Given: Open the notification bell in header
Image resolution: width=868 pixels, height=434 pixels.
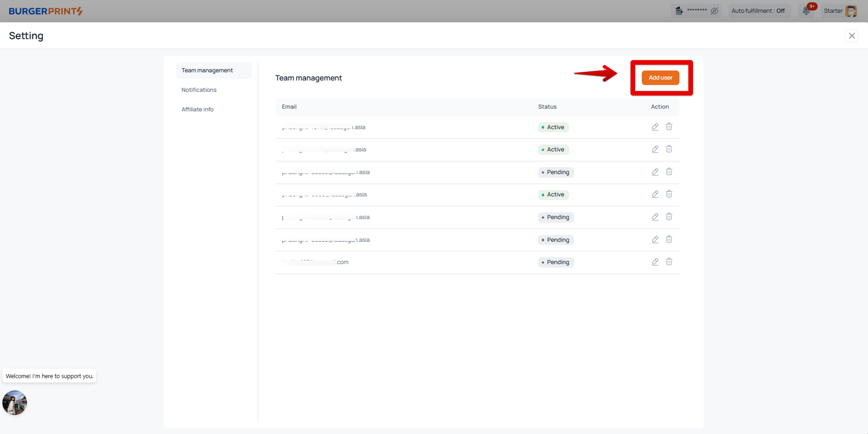Looking at the screenshot, I should (807, 11).
